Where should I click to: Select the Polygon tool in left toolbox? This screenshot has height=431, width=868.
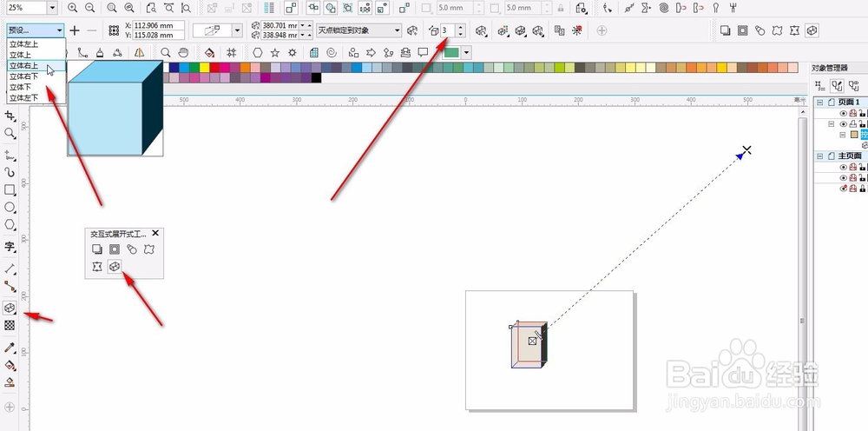(x=10, y=225)
